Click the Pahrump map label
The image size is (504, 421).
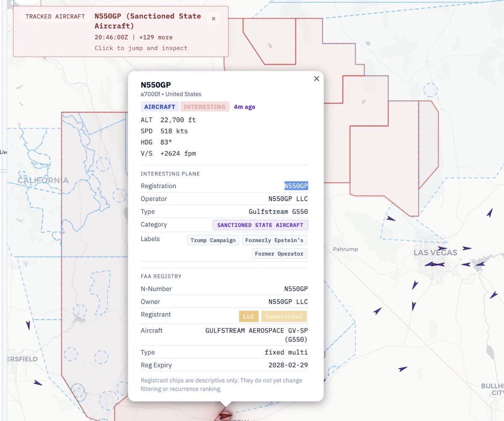tap(345, 249)
